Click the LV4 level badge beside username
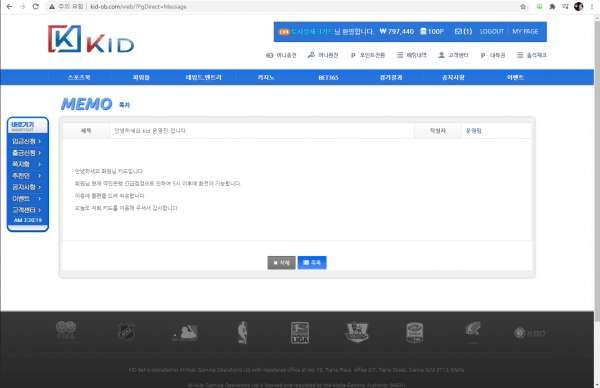600x388 pixels. coord(284,32)
